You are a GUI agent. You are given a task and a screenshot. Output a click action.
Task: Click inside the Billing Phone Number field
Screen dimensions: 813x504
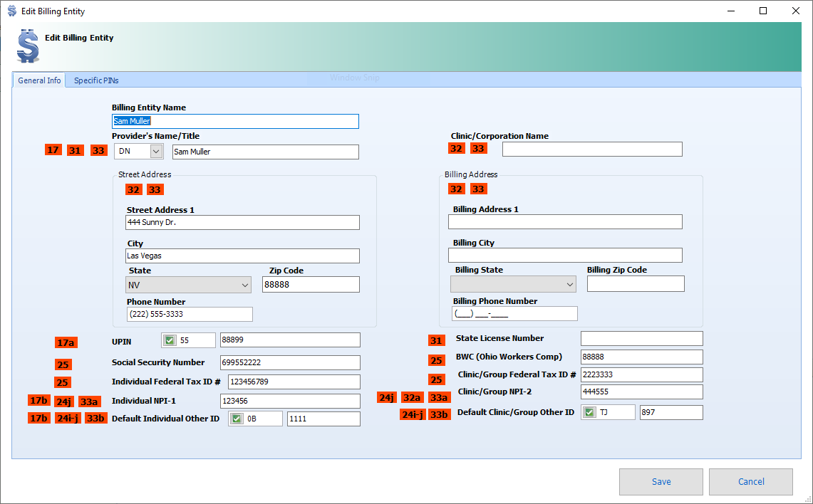(x=514, y=313)
